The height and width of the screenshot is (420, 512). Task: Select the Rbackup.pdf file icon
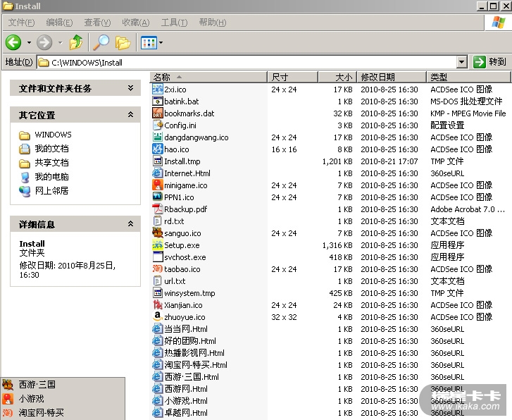[x=158, y=209]
